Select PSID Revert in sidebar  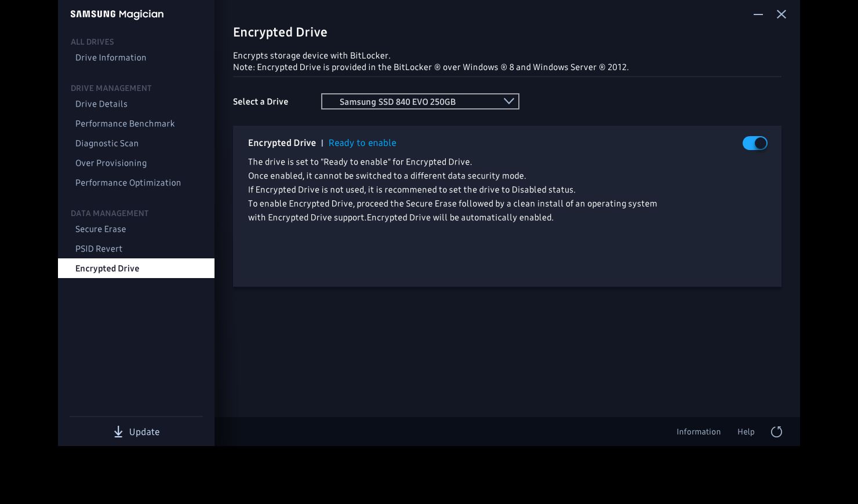[x=99, y=249]
